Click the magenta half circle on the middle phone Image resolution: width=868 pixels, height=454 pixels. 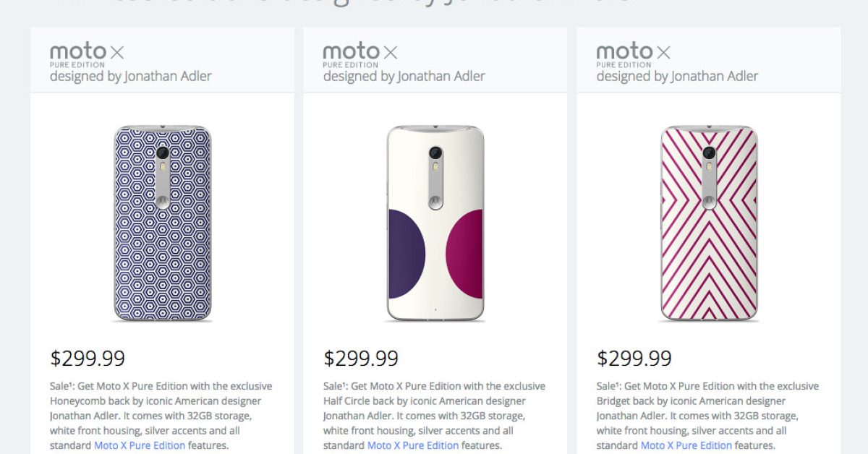467,254
